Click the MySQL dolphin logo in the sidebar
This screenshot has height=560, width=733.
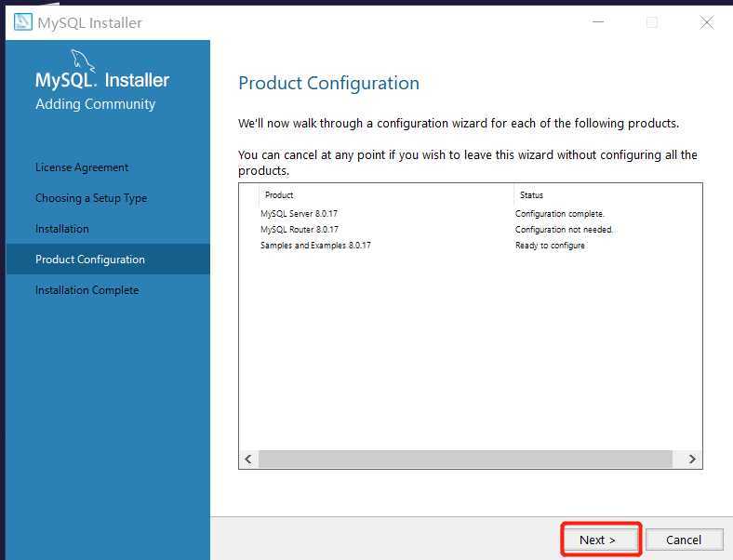[83, 60]
